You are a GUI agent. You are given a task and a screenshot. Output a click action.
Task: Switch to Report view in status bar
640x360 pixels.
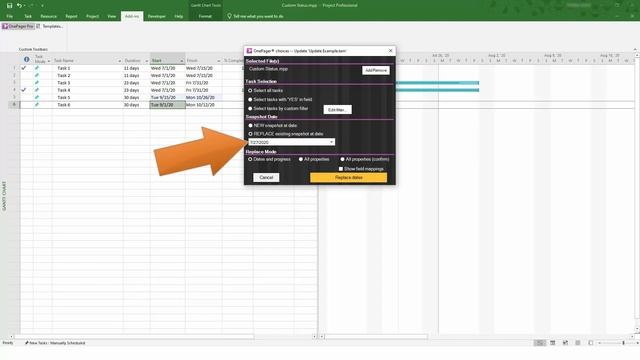591,343
